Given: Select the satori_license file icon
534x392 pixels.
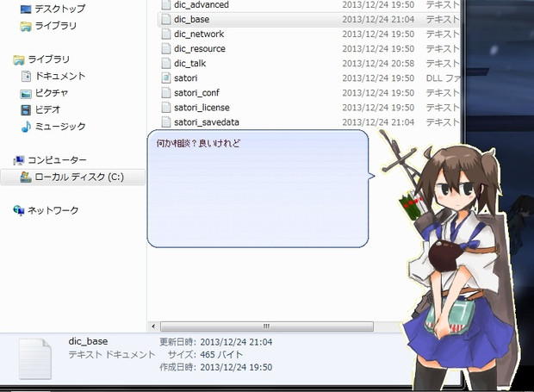Looking at the screenshot, I should pos(166,108).
